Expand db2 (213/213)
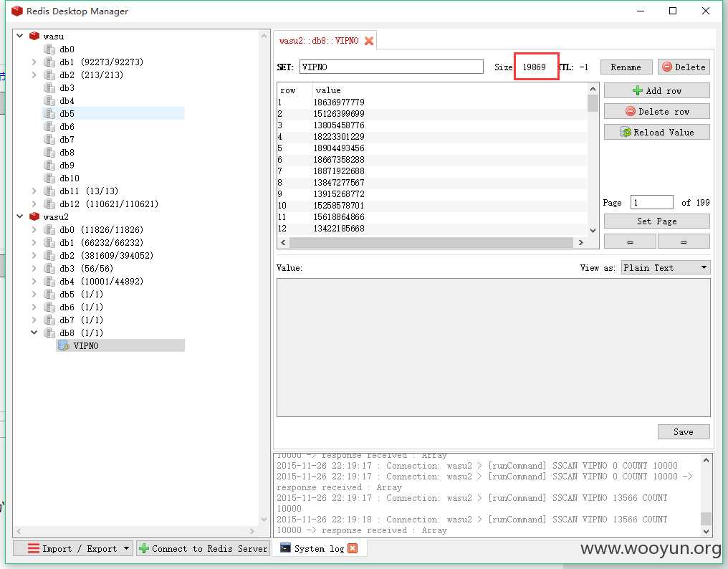728x569 pixels. [x=34, y=75]
